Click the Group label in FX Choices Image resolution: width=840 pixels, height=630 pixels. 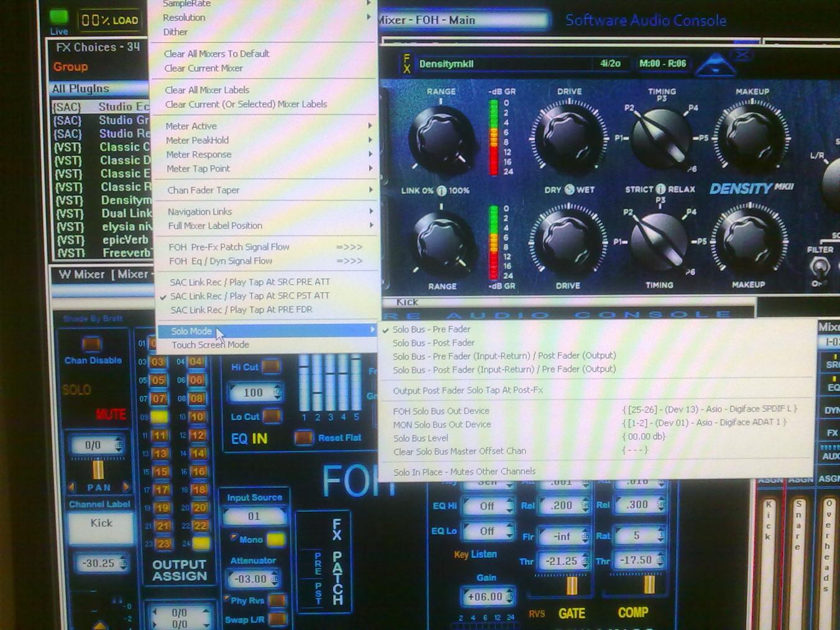[x=70, y=67]
